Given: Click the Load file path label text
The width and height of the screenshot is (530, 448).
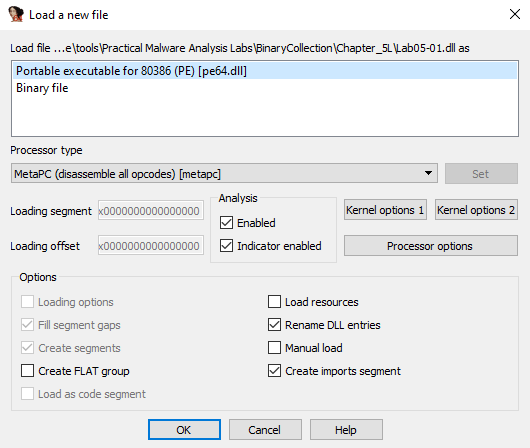Looking at the screenshot, I should (x=240, y=48).
